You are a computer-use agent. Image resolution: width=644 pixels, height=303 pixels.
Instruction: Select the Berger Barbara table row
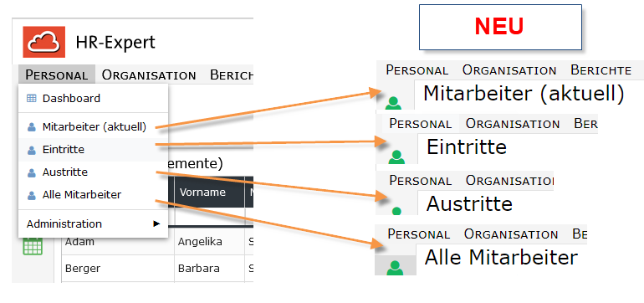click(158, 269)
